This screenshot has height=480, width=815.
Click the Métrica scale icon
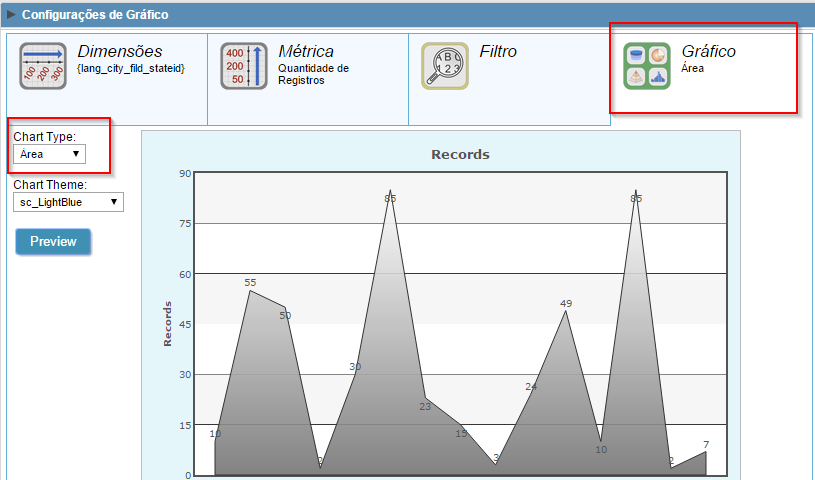(244, 66)
